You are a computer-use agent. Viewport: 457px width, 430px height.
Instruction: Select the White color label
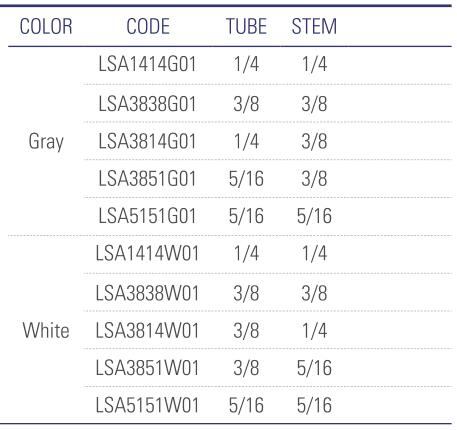pos(46,331)
